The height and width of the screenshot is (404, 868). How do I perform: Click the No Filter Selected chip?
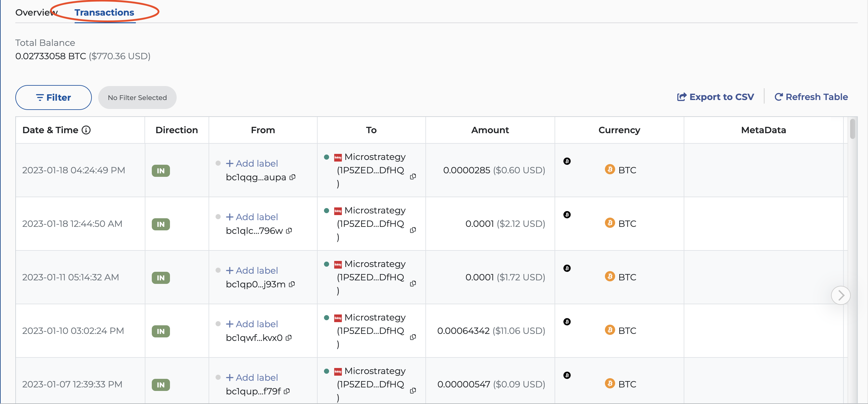[x=137, y=97]
